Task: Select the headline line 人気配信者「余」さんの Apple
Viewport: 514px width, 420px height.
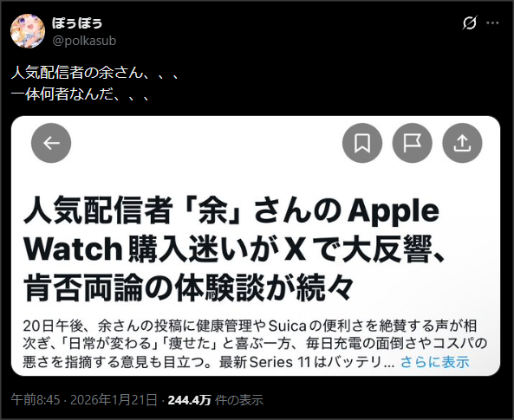Action: tap(231, 210)
